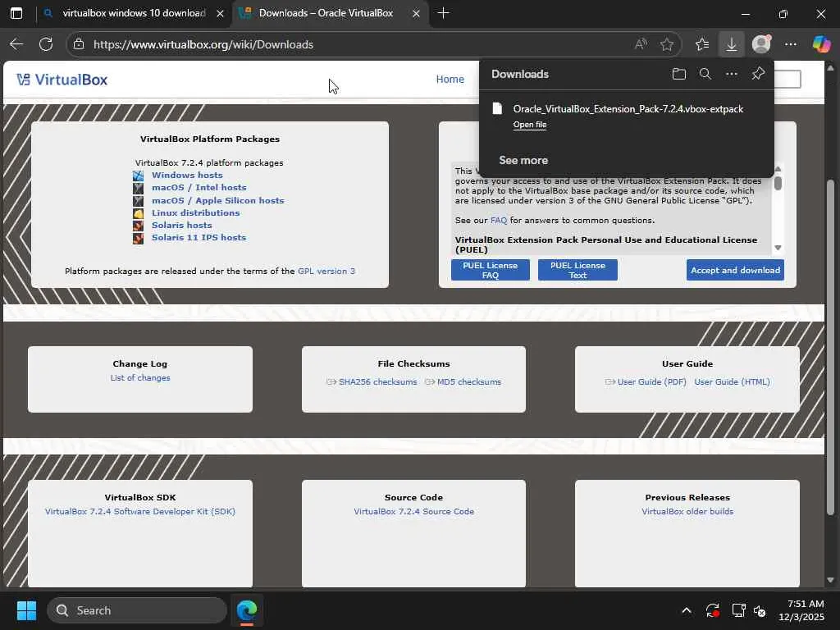Close the virtualbox windows 10 download tab

click(x=220, y=13)
